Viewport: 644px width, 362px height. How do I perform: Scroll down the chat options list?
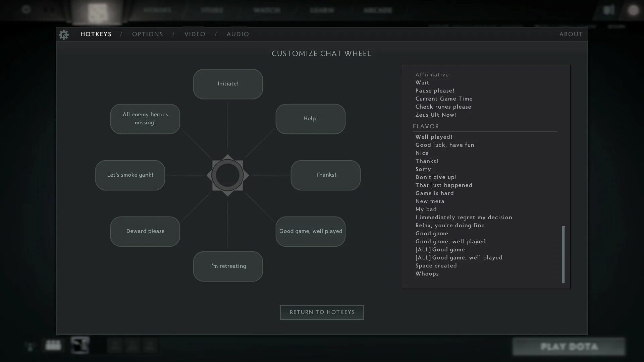562,283
